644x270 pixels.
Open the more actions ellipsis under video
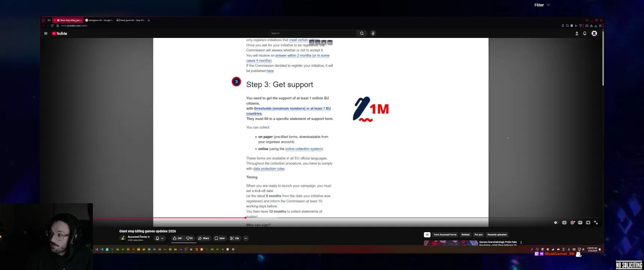246,238
